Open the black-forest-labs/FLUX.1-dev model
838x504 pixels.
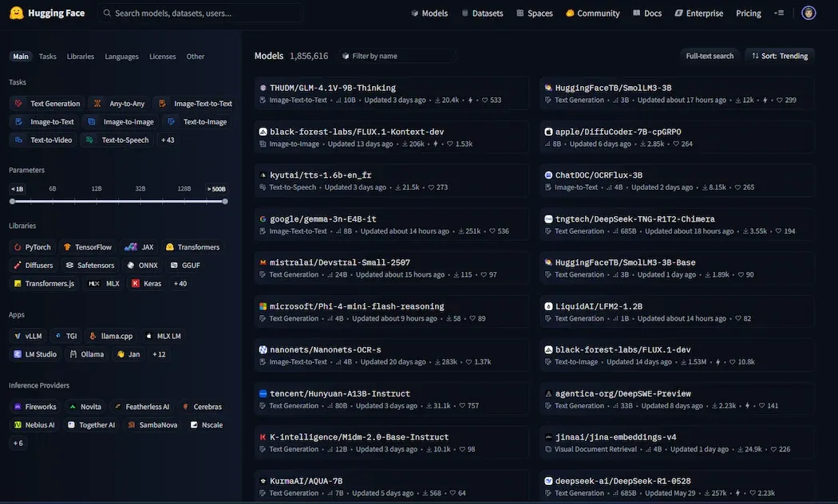click(677, 356)
